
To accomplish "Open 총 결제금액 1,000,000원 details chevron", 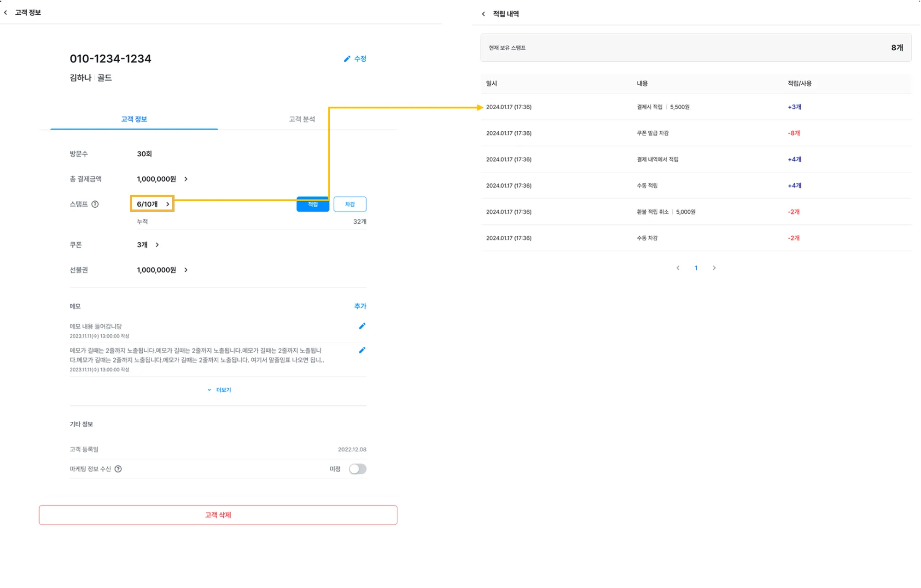I will 186,179.
